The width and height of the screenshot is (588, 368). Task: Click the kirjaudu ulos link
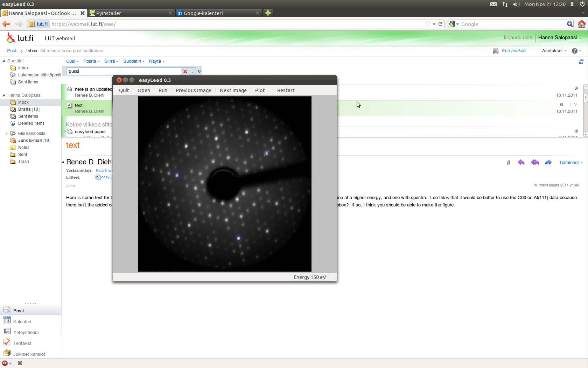(518, 38)
